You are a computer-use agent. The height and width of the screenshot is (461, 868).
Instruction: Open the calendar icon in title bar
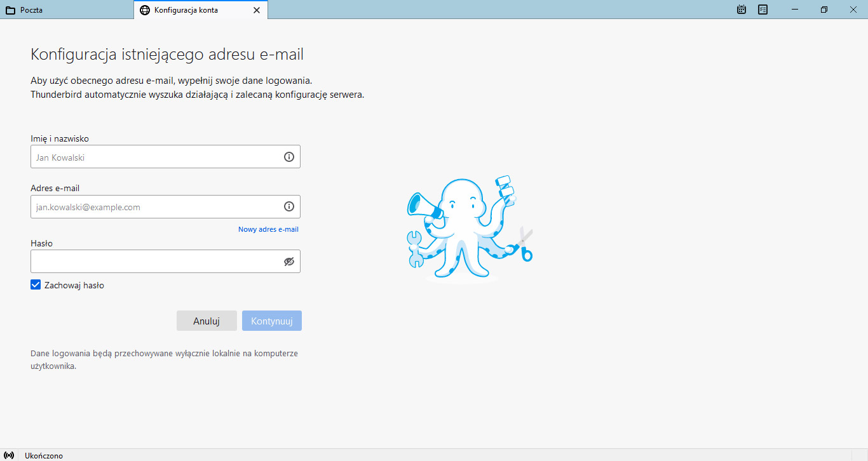742,10
